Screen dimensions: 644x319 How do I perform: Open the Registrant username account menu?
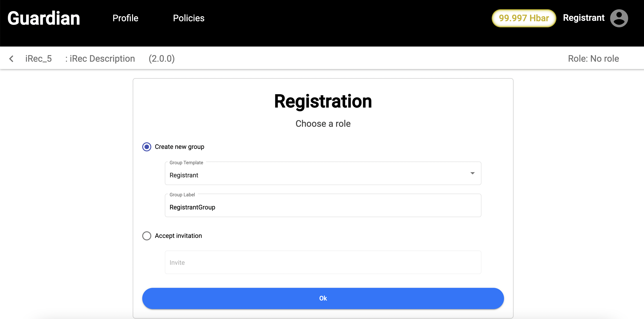pyautogui.click(x=583, y=18)
